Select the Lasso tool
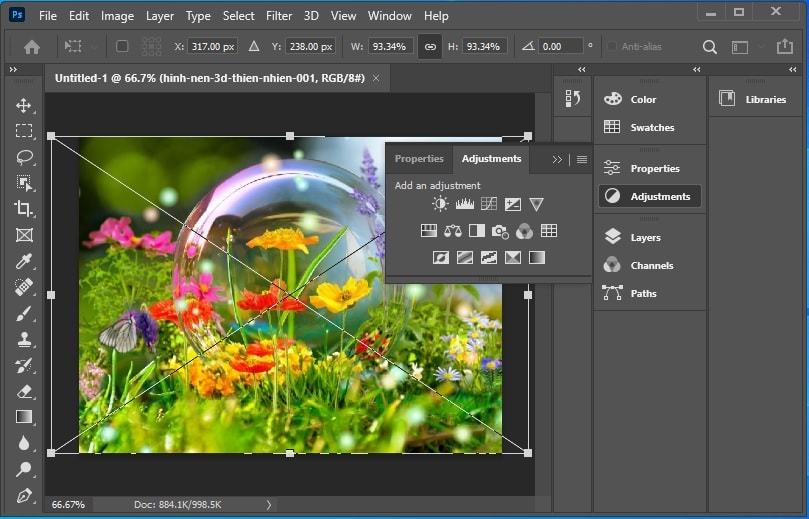809x519 pixels. coord(24,157)
